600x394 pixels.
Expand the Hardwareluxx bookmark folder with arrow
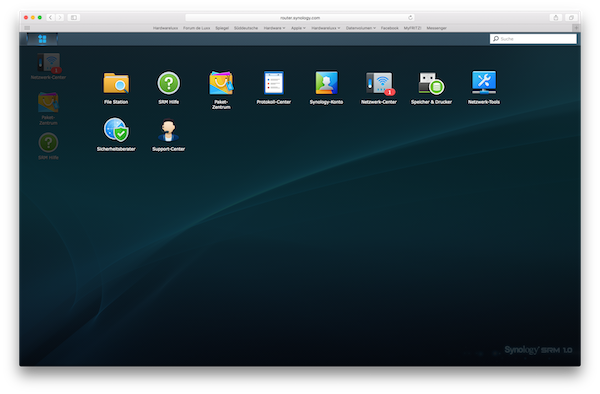[x=326, y=28]
